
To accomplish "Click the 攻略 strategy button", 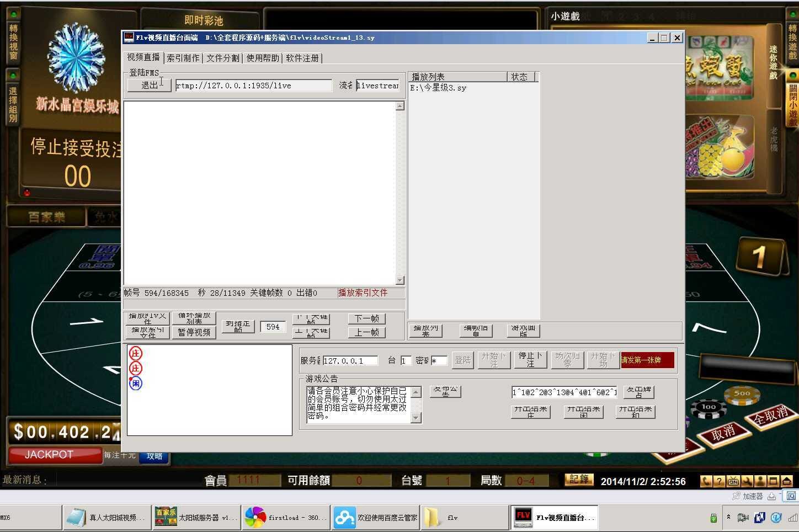I will click(x=155, y=456).
